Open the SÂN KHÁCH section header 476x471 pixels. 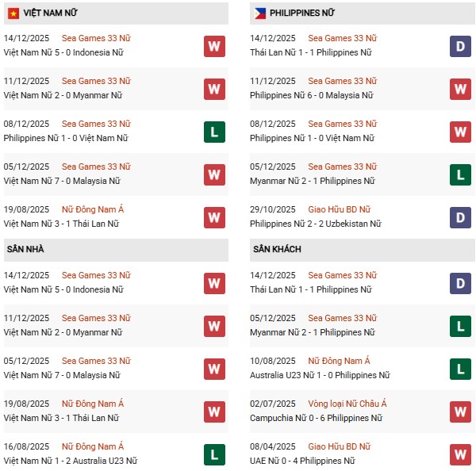click(278, 249)
